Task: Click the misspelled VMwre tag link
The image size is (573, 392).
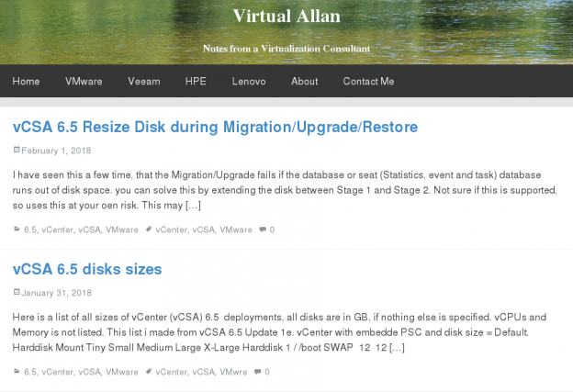Action: click(x=235, y=372)
